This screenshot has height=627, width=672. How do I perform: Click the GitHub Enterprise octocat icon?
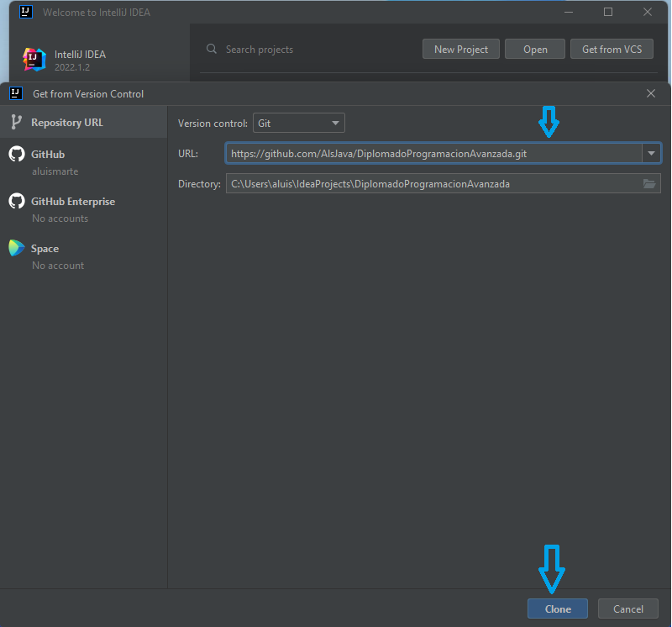[17, 201]
